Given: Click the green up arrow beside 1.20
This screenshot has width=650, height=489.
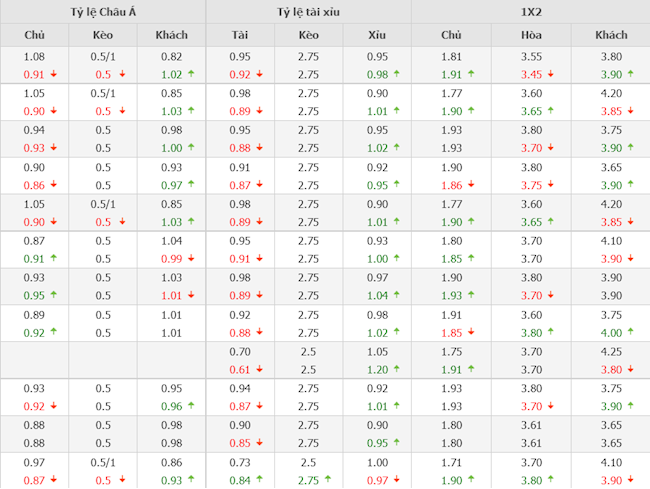Looking at the screenshot, I should [395, 369].
